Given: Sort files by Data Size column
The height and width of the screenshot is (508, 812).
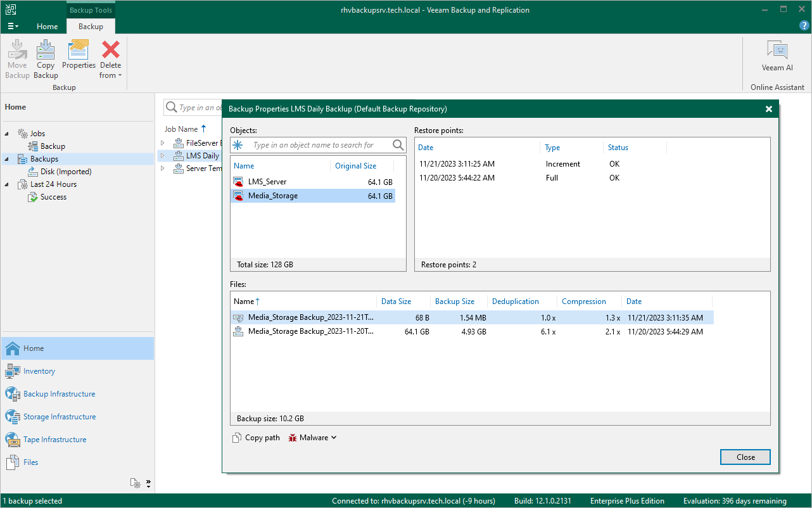Looking at the screenshot, I should coord(396,302).
